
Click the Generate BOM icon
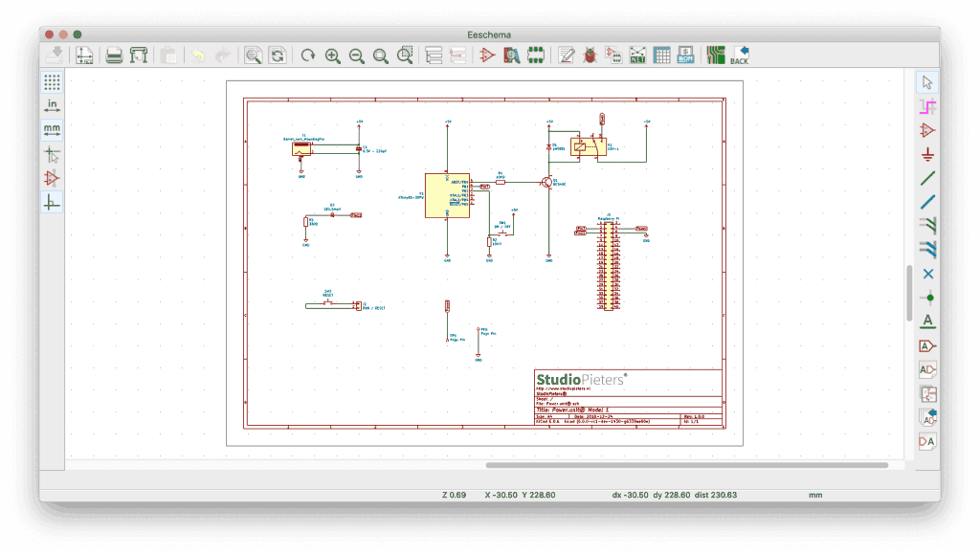point(685,55)
